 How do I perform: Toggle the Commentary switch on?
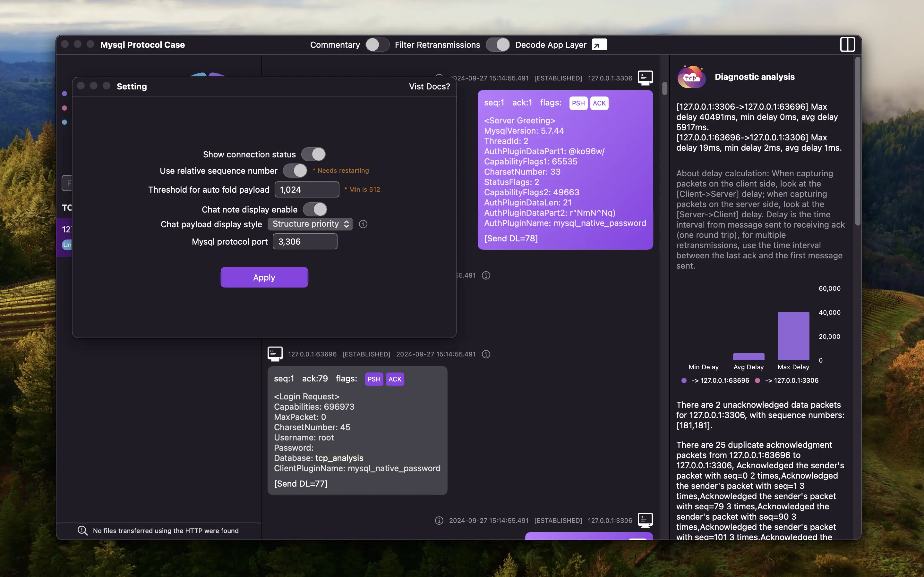[374, 44]
